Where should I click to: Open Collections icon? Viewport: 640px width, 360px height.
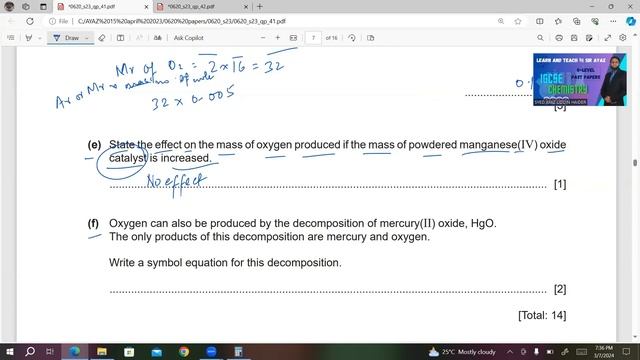(577, 21)
